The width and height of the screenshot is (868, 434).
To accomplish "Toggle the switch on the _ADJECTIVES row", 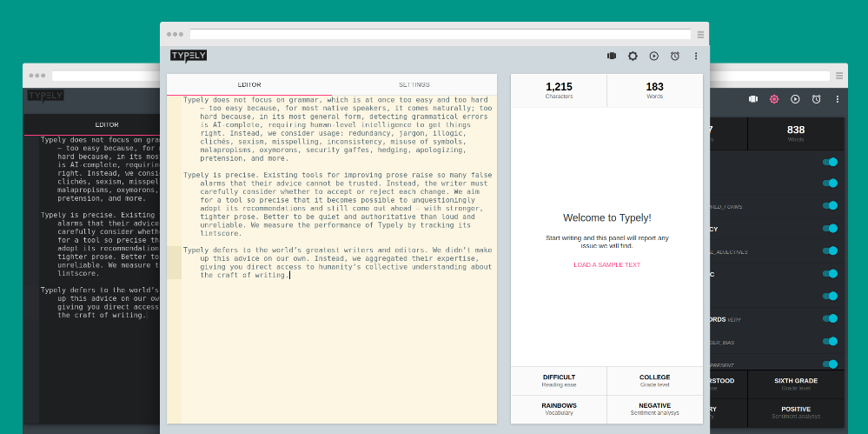I will [x=830, y=251].
